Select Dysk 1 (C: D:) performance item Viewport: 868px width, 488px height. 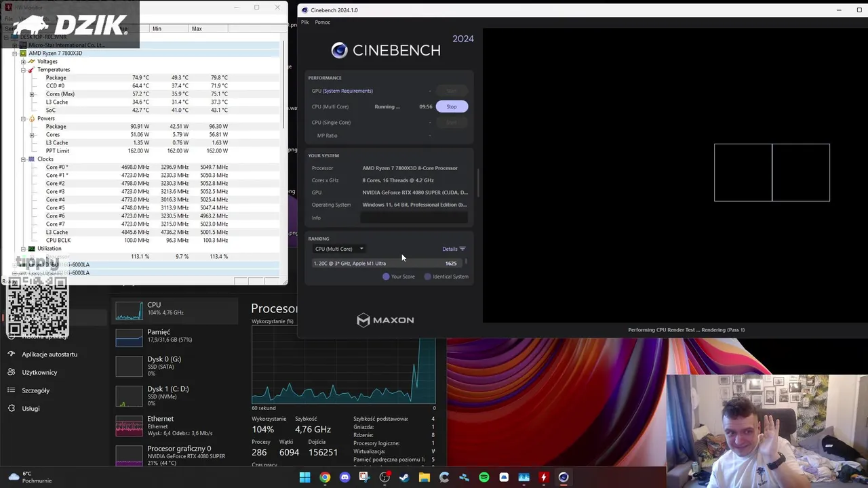coord(175,396)
